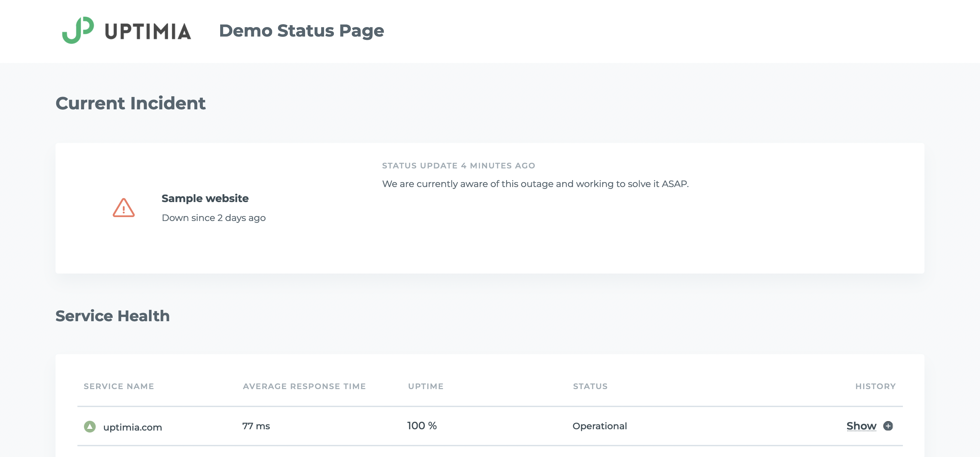Click the Service Health heading
The height and width of the screenshot is (457, 980).
(x=113, y=316)
